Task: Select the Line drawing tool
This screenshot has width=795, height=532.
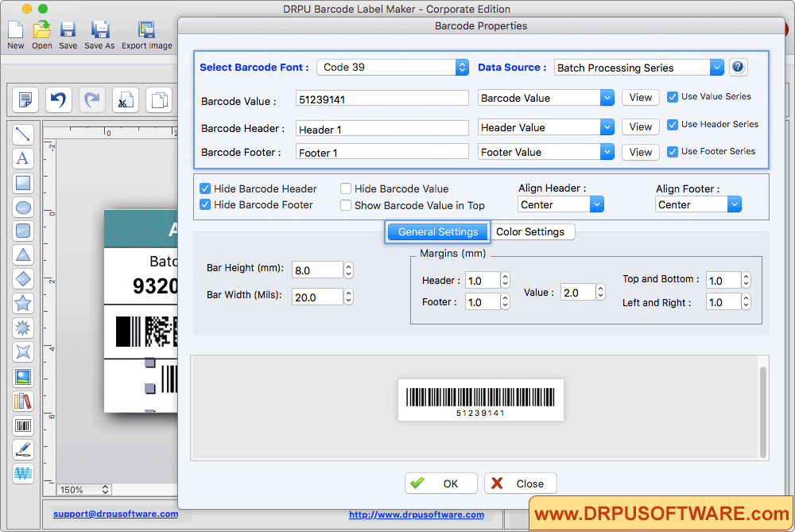Action: tap(23, 134)
